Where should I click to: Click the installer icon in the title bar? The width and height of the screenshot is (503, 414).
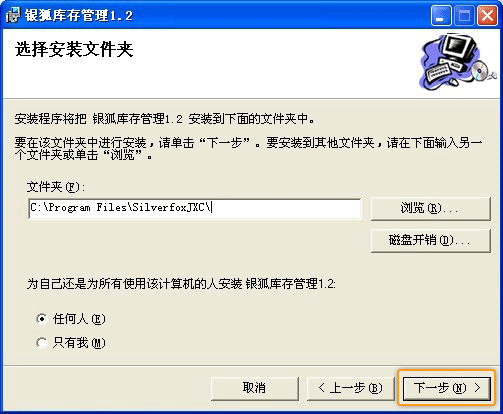(x=13, y=15)
